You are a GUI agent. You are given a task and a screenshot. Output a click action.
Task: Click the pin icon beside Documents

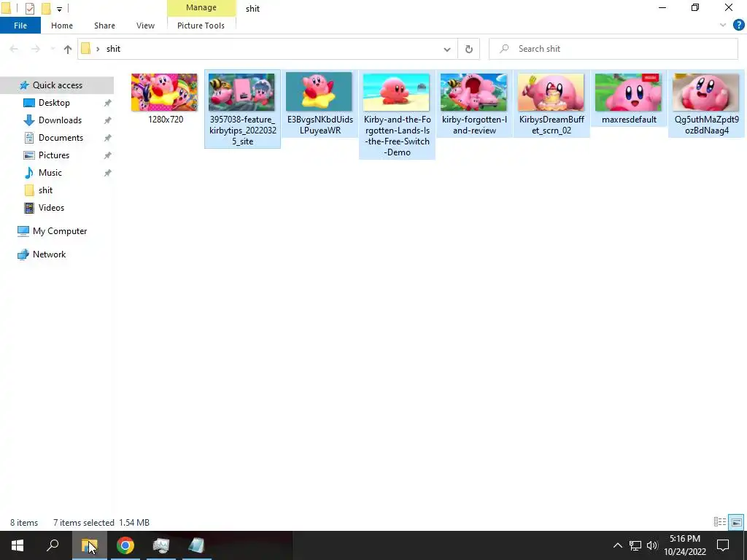[108, 138]
